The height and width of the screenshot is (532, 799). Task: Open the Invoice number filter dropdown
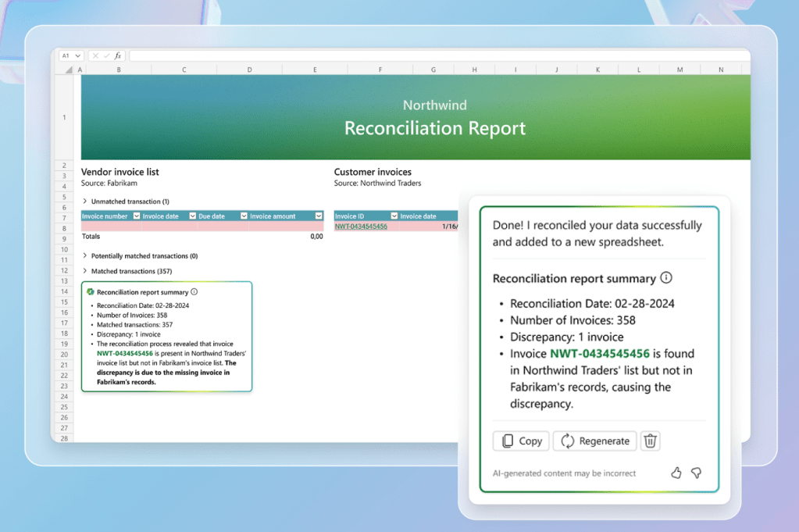pyautogui.click(x=137, y=216)
